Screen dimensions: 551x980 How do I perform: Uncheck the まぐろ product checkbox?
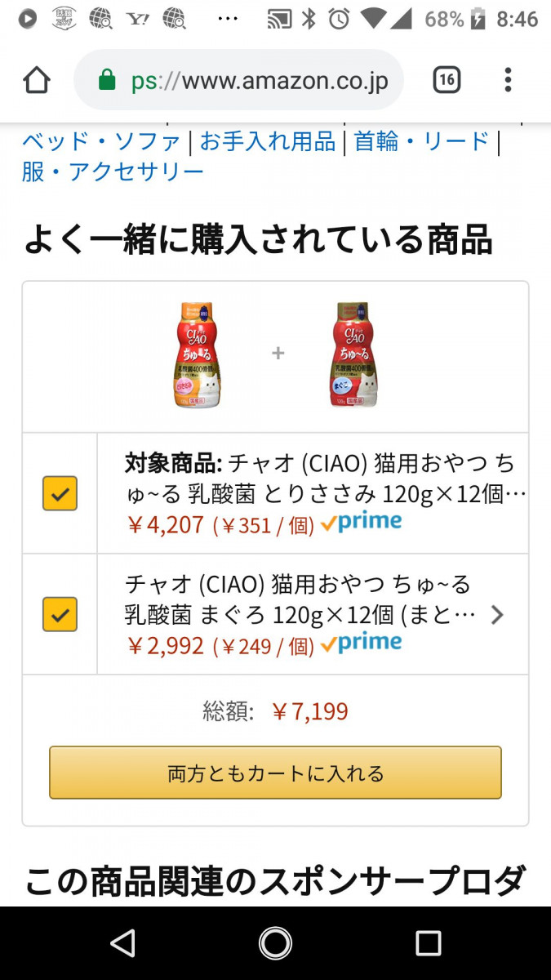pos(60,614)
